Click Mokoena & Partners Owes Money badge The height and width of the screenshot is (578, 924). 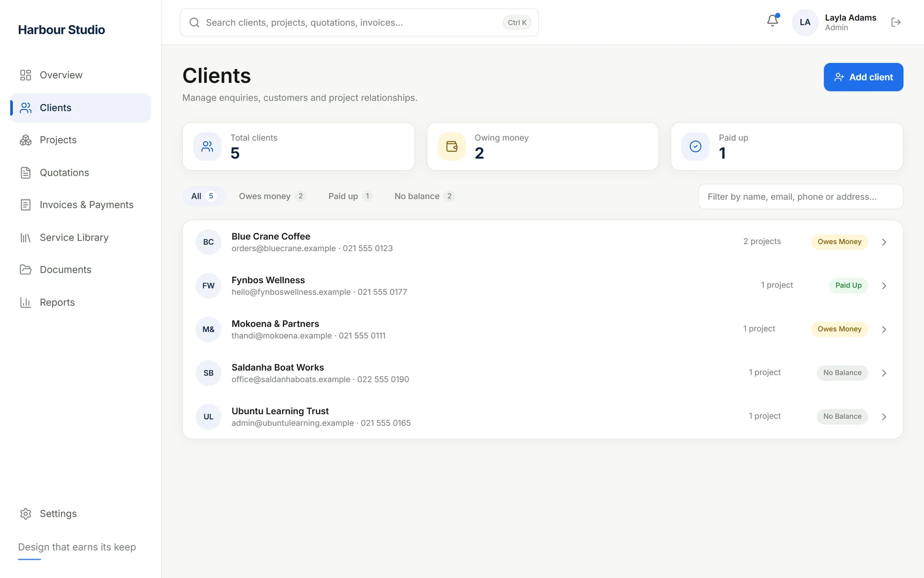point(839,329)
